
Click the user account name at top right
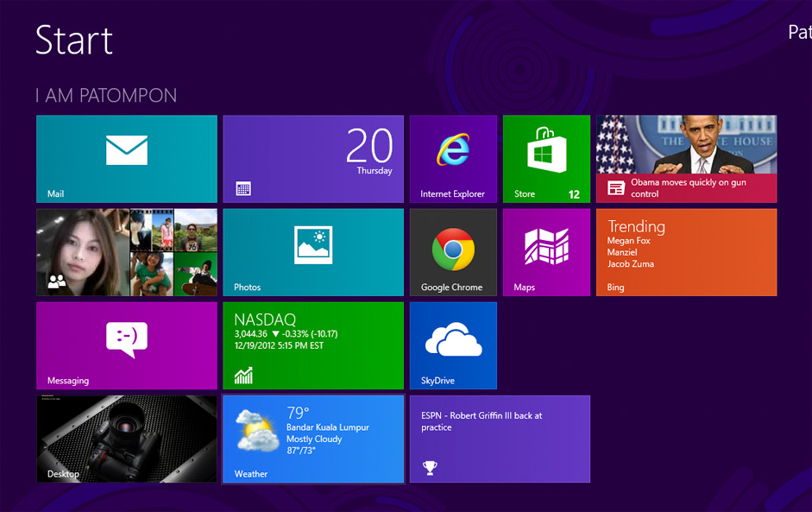[x=800, y=32]
